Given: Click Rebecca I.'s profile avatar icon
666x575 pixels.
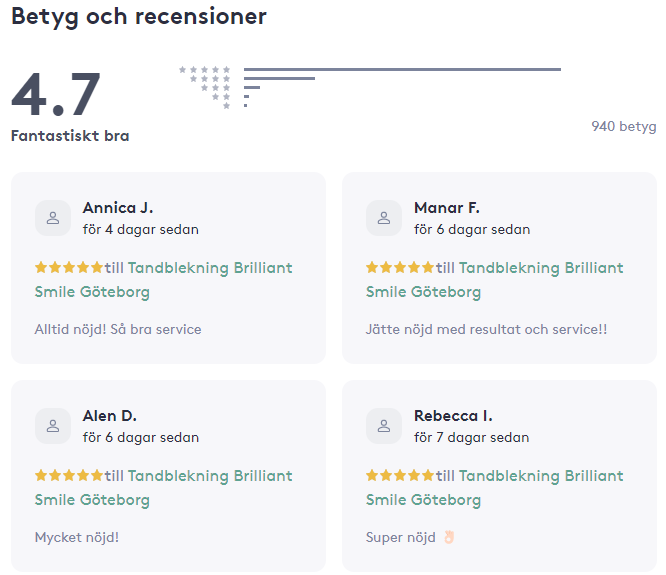Looking at the screenshot, I should tap(384, 426).
